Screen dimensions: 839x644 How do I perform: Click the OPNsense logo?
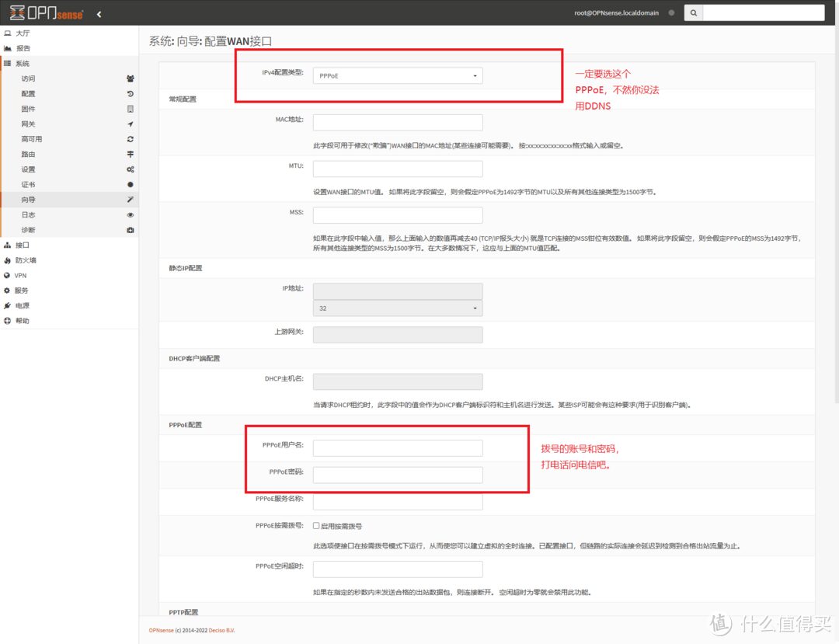[x=47, y=13]
